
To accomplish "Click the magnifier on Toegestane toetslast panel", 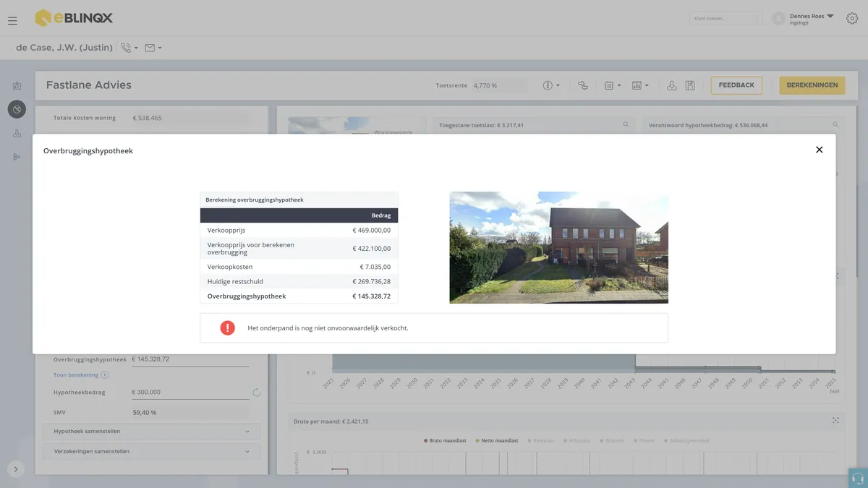I will (626, 125).
